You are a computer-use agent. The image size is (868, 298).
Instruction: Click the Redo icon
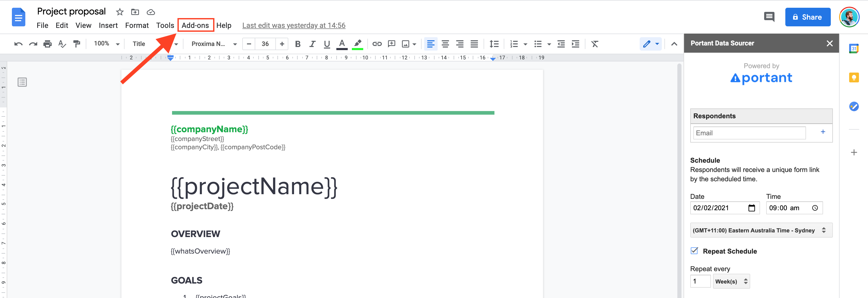(33, 44)
